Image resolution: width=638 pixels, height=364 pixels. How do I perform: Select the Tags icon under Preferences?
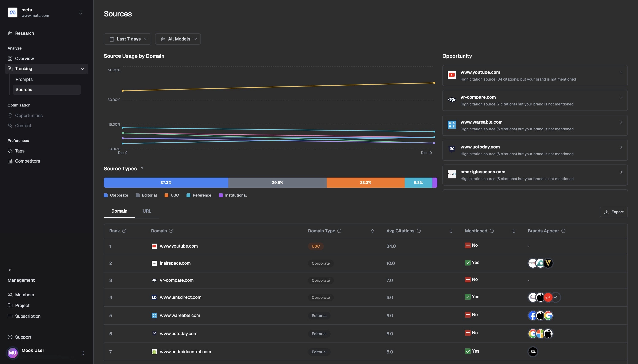click(10, 151)
